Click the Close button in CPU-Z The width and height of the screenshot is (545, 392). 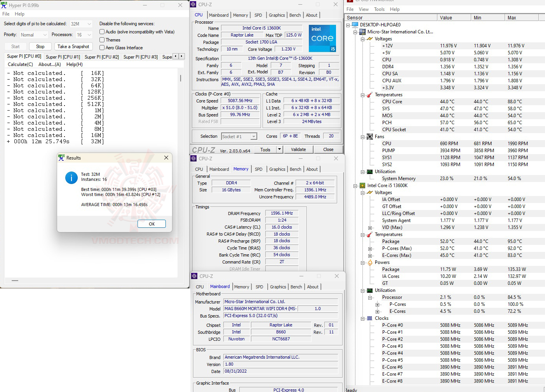pos(328,149)
